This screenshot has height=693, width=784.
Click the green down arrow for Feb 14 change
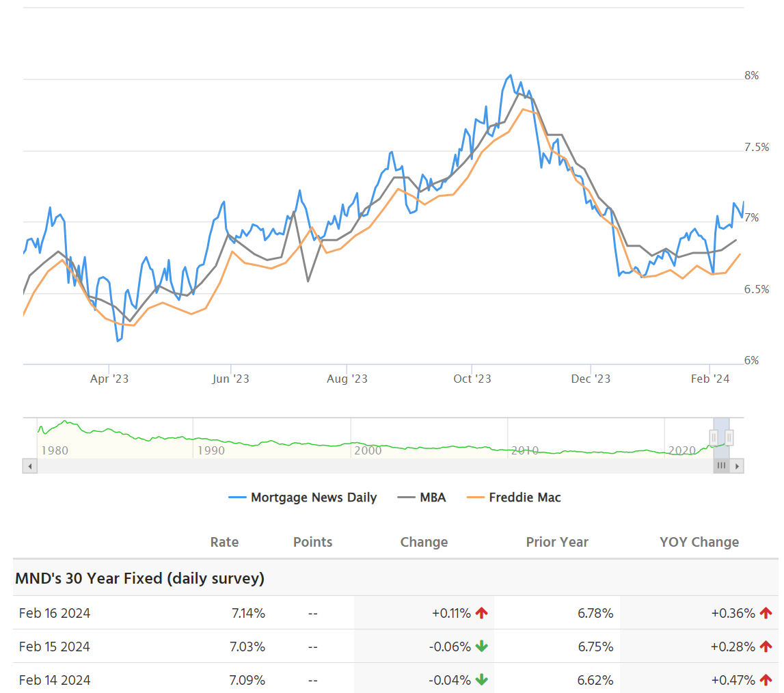coord(482,680)
